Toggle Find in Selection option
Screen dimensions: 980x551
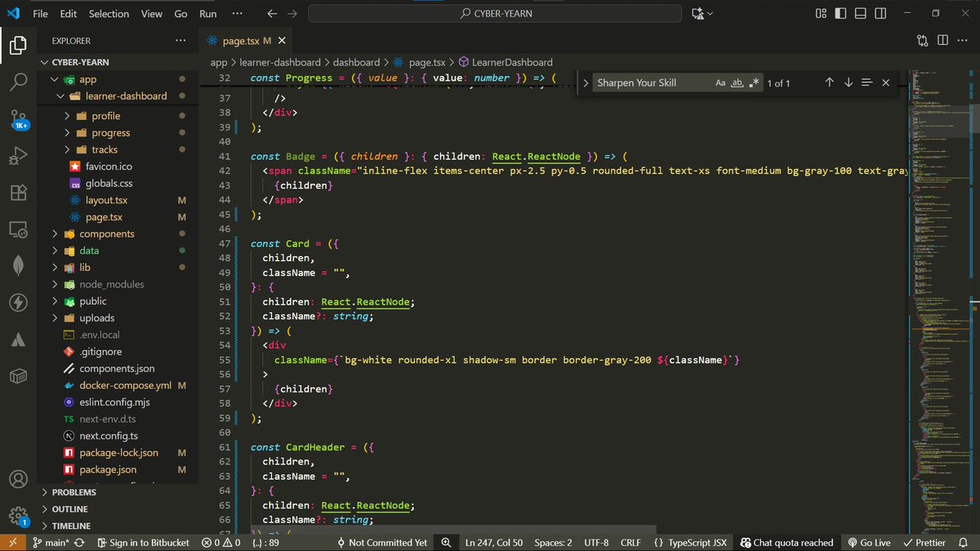pos(866,82)
